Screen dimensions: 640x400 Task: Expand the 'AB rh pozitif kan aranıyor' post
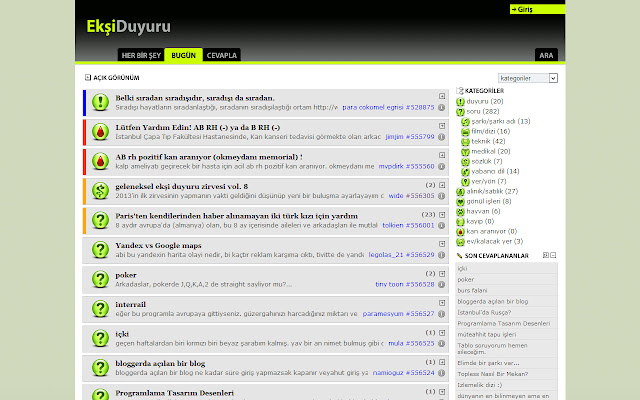(442, 155)
